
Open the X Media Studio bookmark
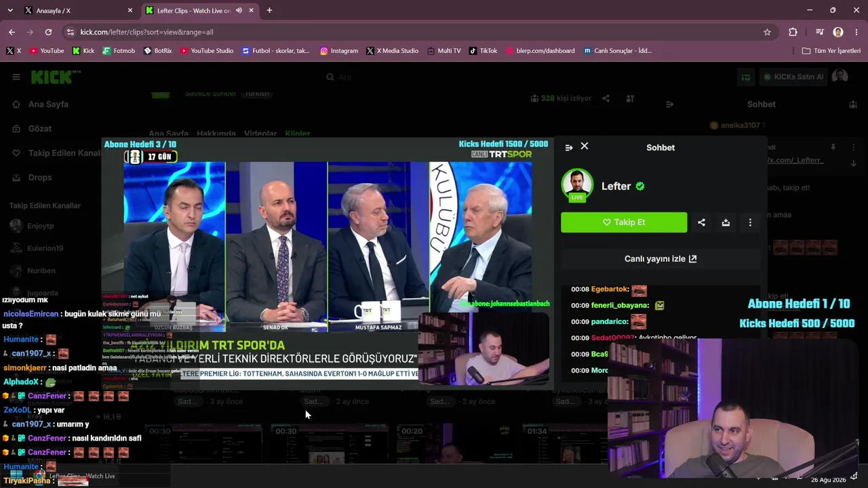click(x=392, y=51)
